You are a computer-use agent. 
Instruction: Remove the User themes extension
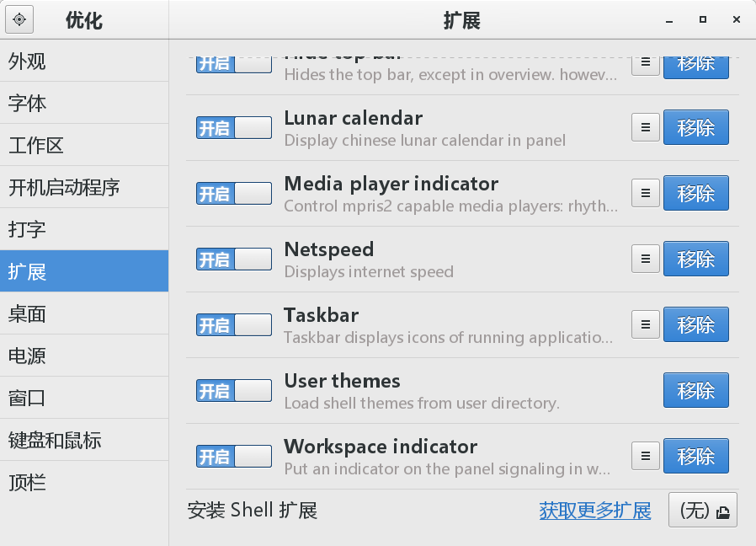pos(695,390)
